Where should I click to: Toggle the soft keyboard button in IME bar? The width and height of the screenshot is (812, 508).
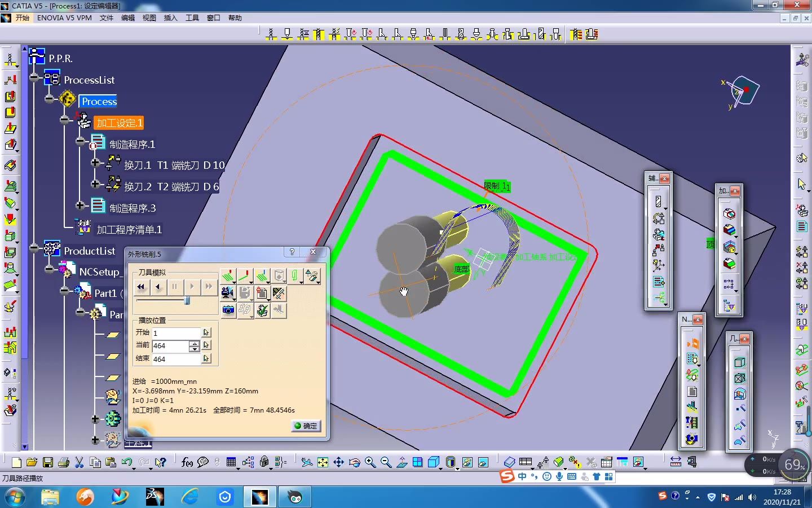click(x=572, y=476)
